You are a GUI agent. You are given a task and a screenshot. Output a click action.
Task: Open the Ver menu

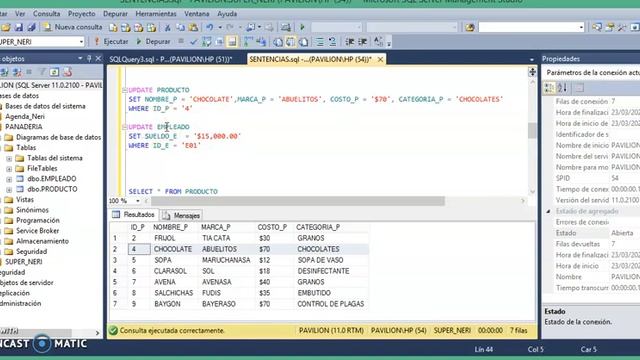[20, 13]
